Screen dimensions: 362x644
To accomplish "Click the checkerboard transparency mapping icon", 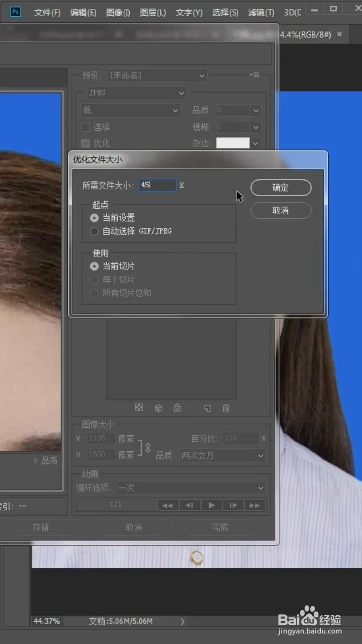I will [139, 408].
